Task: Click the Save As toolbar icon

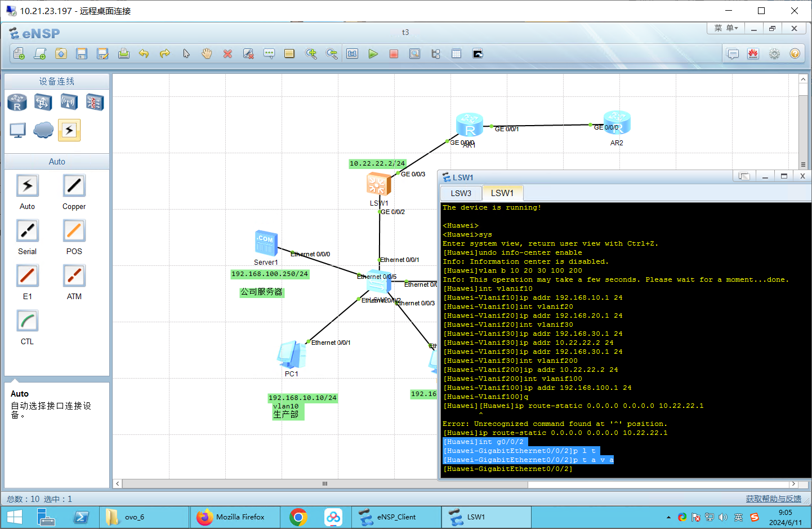Action: click(x=102, y=54)
